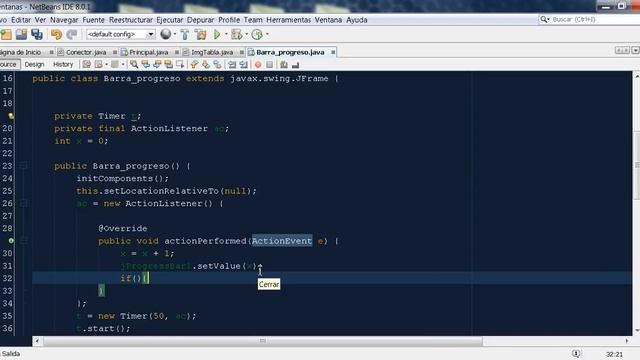Build project with the hammer icon
640x360 pixels.
point(185,35)
